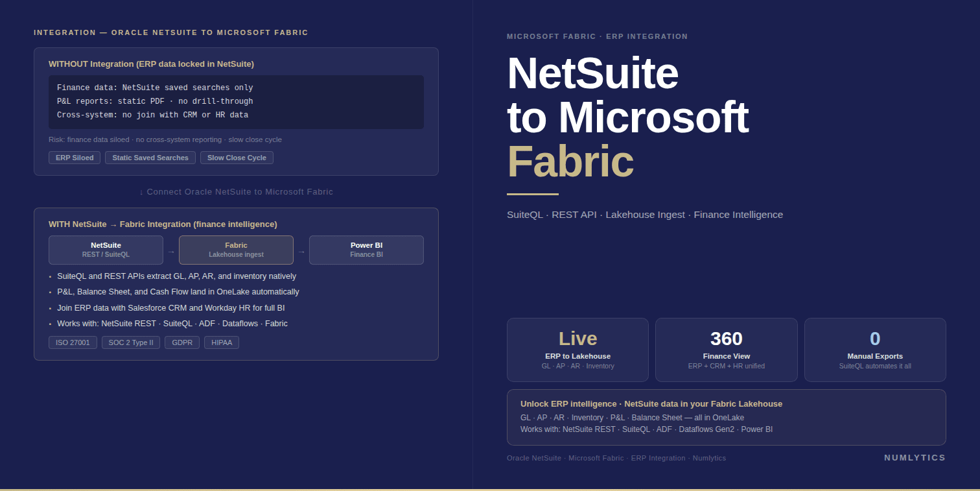
Task: Click the Slow Close Cycle tag
Action: point(237,158)
